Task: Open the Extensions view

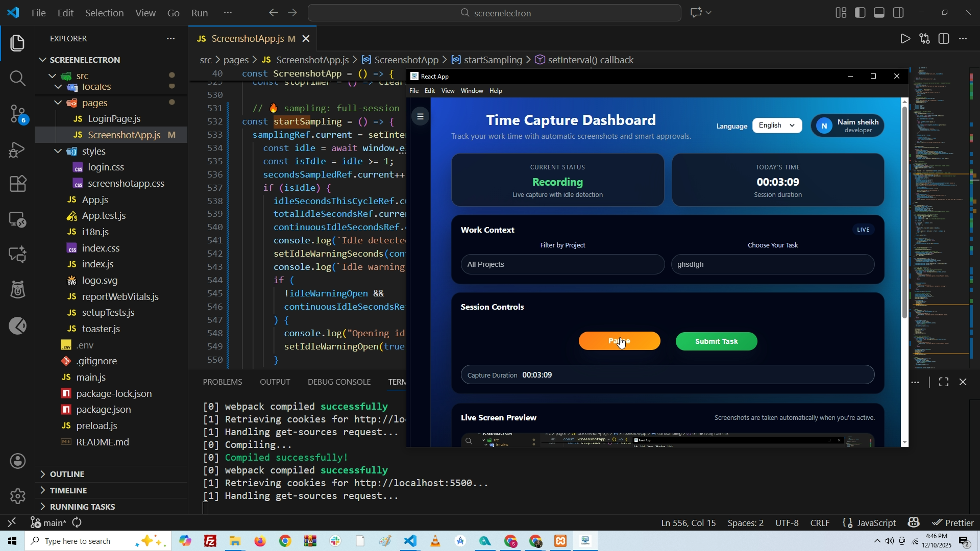Action: tap(17, 184)
